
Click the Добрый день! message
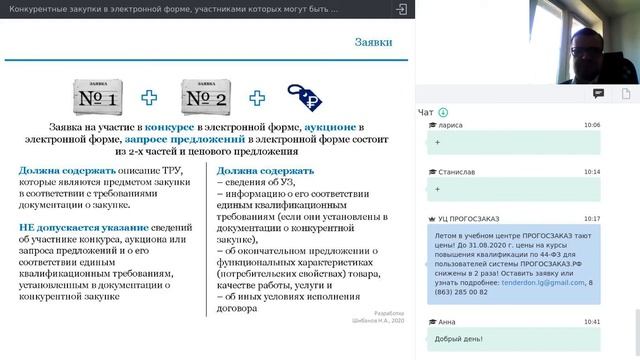[513, 339]
